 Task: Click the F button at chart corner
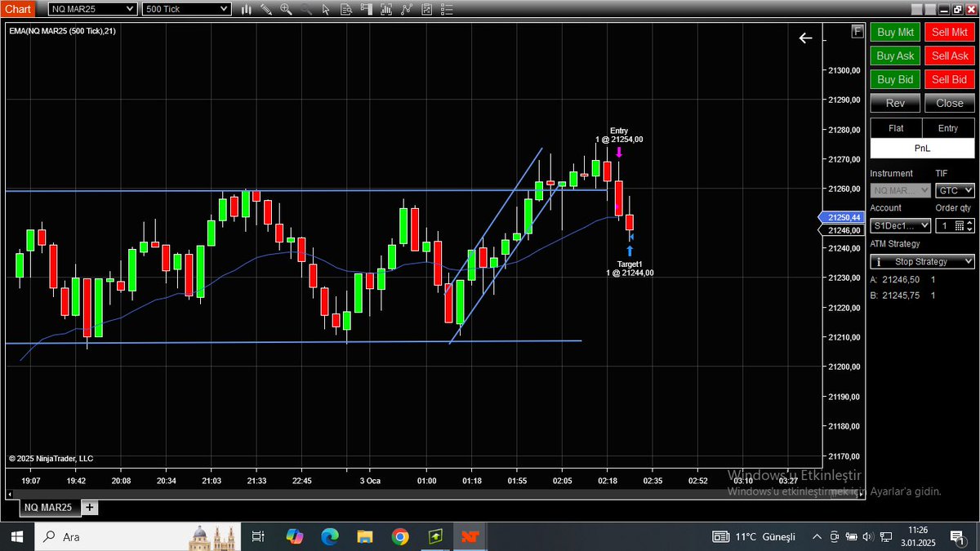857,31
